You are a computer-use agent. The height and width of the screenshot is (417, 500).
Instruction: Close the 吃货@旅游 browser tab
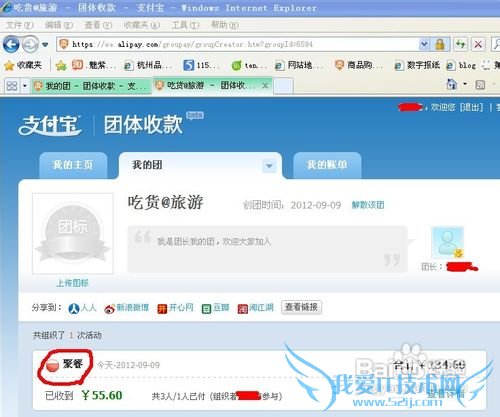point(265,86)
